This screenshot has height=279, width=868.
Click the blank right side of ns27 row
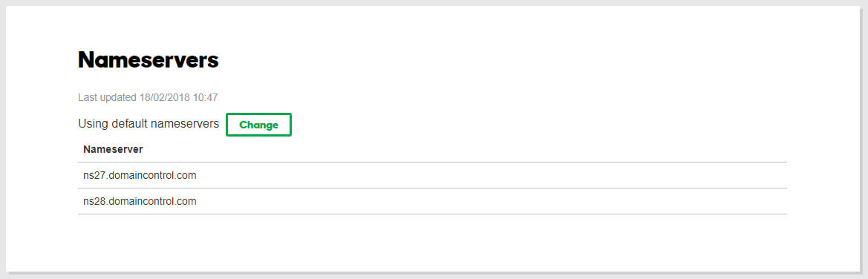(x=498, y=175)
